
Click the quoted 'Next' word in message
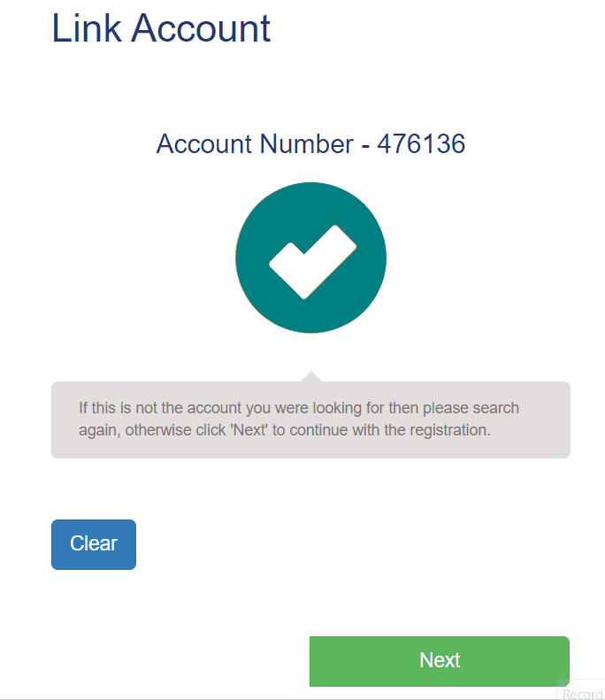(249, 430)
